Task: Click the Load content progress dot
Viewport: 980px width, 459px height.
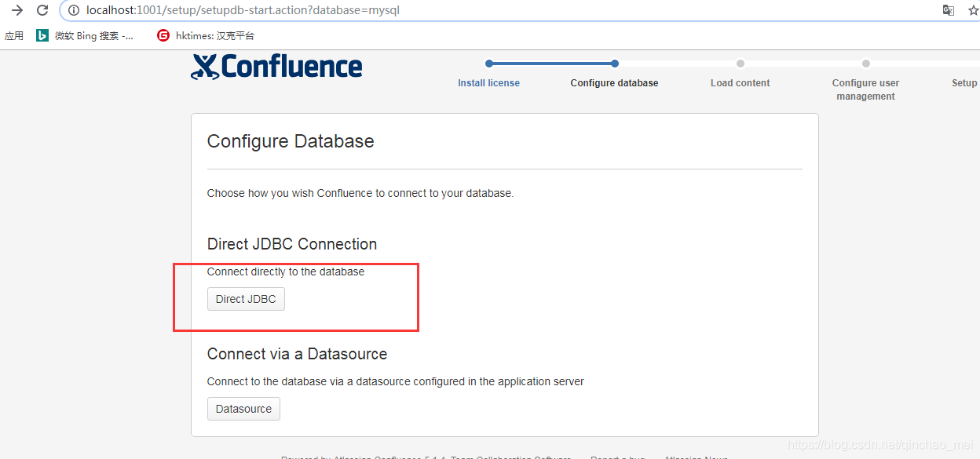Action: pyautogui.click(x=740, y=64)
